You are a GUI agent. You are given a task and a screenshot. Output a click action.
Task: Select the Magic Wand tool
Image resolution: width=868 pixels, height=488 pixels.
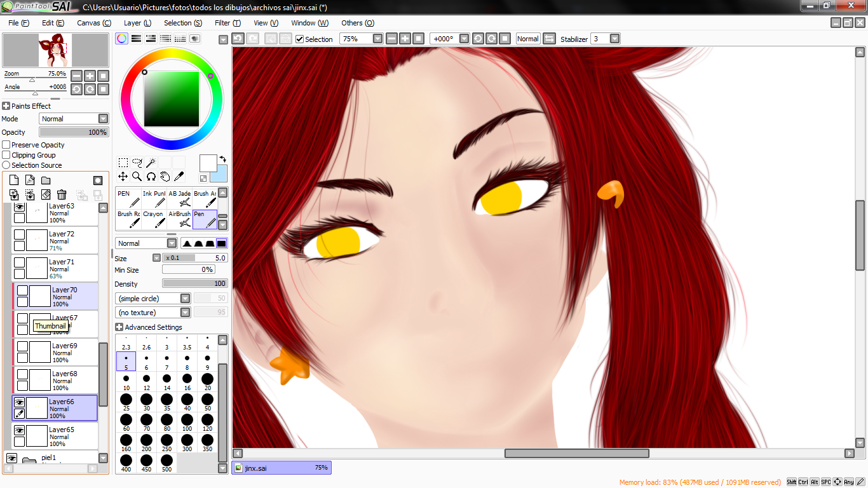[x=151, y=163]
